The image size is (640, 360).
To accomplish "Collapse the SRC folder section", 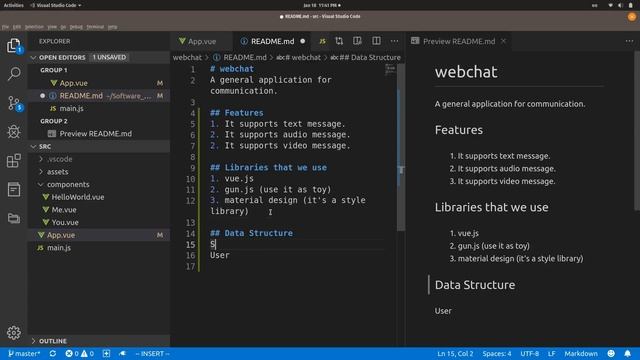I will 33,146.
